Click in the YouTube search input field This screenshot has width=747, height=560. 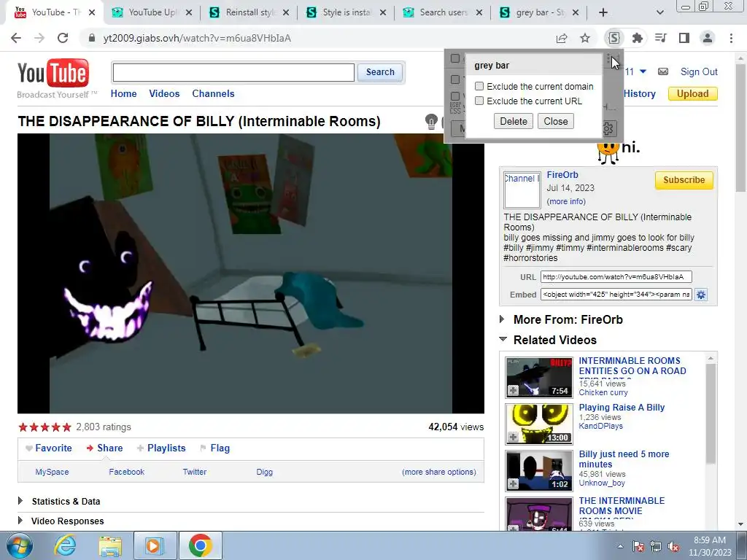(x=233, y=72)
